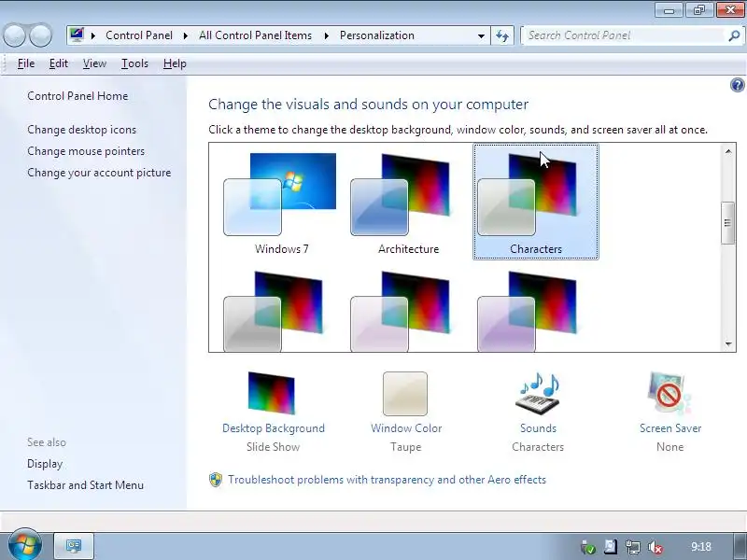The image size is (747, 560).
Task: Select the Architecture theme
Action: click(x=408, y=203)
